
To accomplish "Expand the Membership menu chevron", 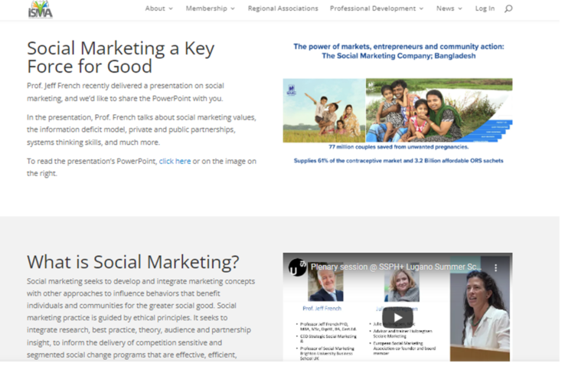I will coord(233,8).
